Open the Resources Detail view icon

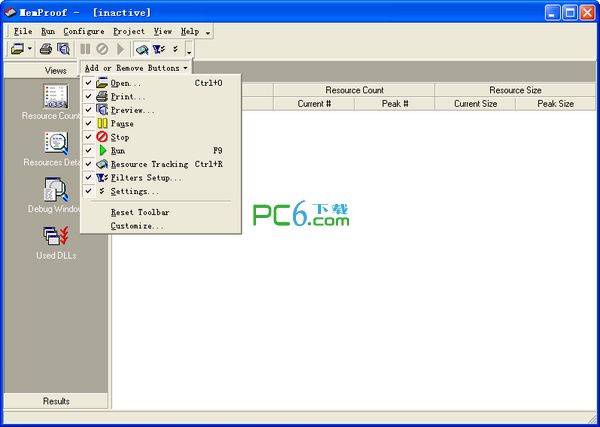pyautogui.click(x=55, y=145)
